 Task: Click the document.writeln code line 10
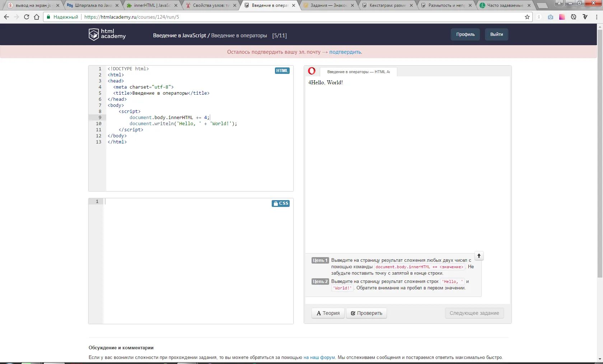point(183,124)
